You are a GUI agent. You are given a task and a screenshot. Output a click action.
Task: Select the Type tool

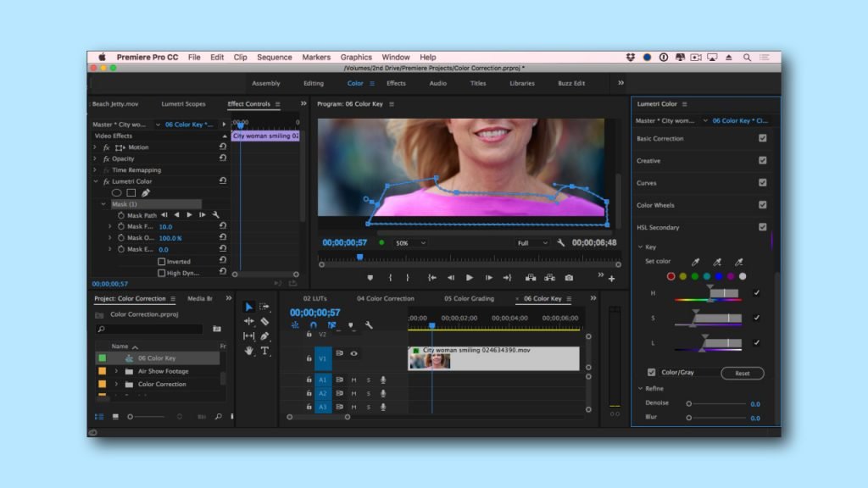click(264, 350)
